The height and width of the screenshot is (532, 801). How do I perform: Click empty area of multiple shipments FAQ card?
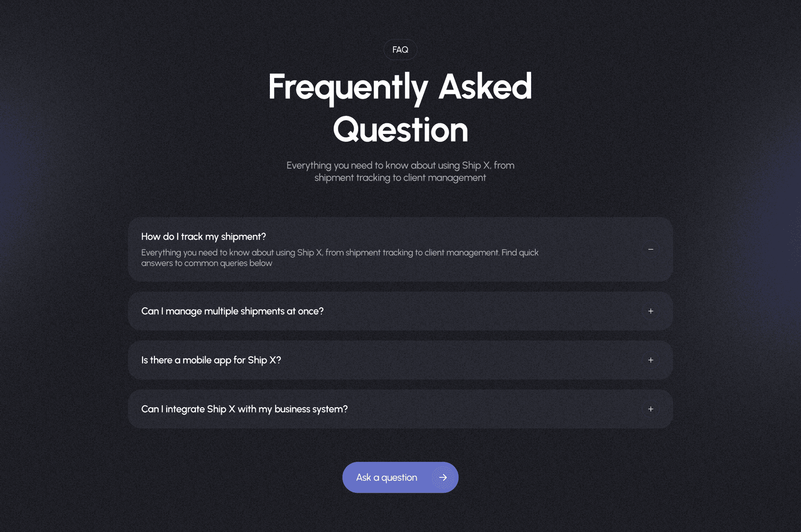click(x=480, y=311)
